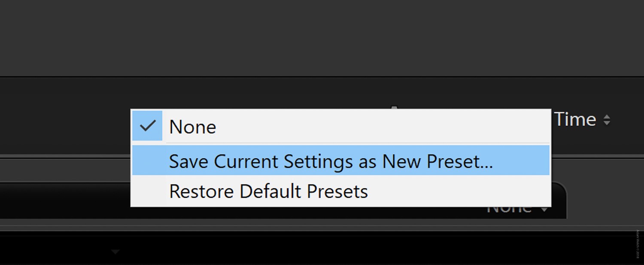The image size is (644, 265).
Task: Click the Time column to reverse sort order
Action: pos(575,120)
